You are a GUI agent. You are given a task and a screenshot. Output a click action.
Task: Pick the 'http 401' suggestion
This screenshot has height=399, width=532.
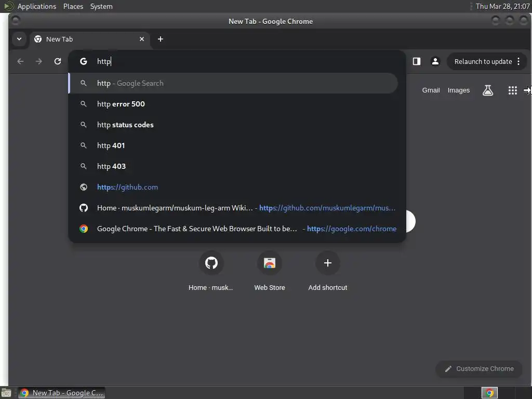pos(233,145)
